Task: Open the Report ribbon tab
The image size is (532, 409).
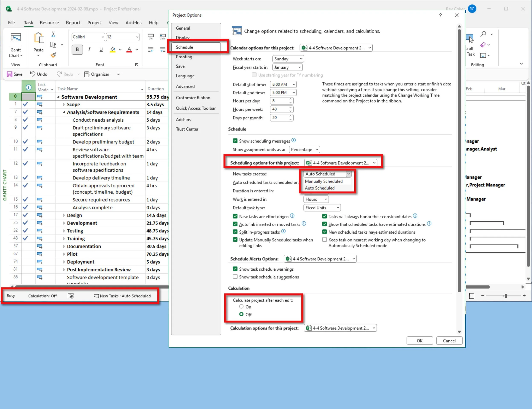Action: coord(73,23)
